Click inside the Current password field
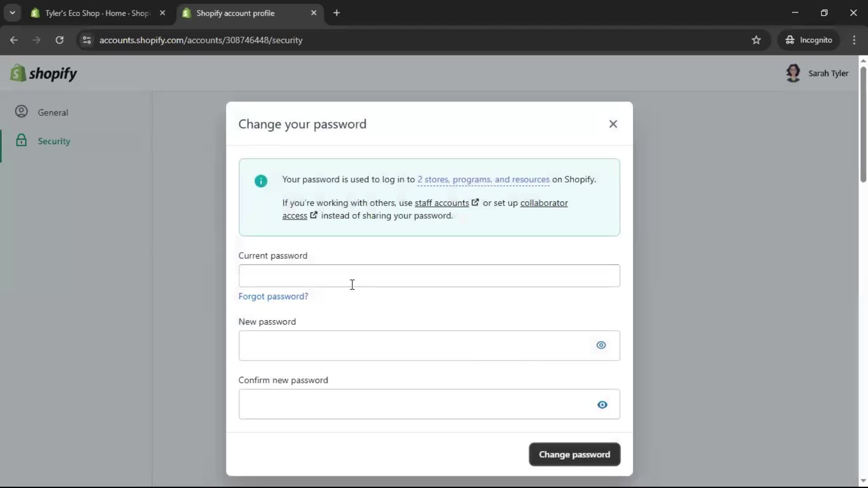 pos(429,276)
